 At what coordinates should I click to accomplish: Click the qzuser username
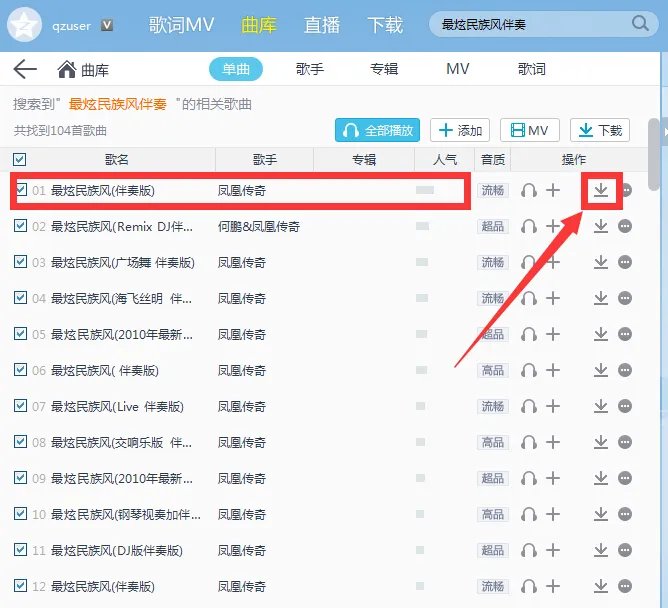tap(71, 26)
